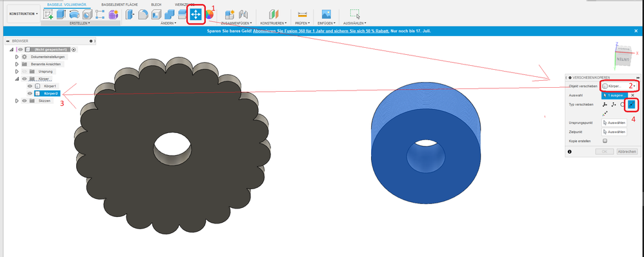Image resolution: width=644 pixels, height=257 pixels.
Task: Open the Ändern dropdown menu
Action: [168, 23]
